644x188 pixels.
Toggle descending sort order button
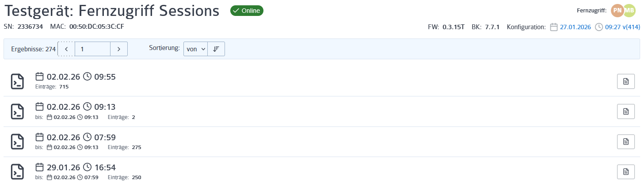[216, 49]
